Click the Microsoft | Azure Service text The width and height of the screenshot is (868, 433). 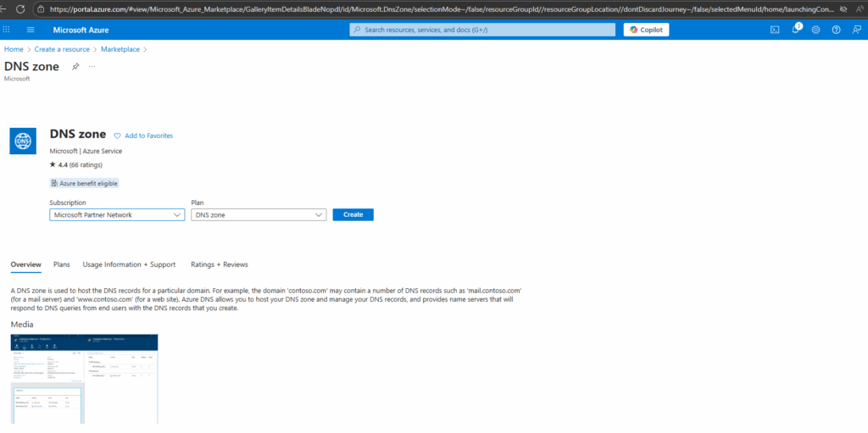pos(86,151)
